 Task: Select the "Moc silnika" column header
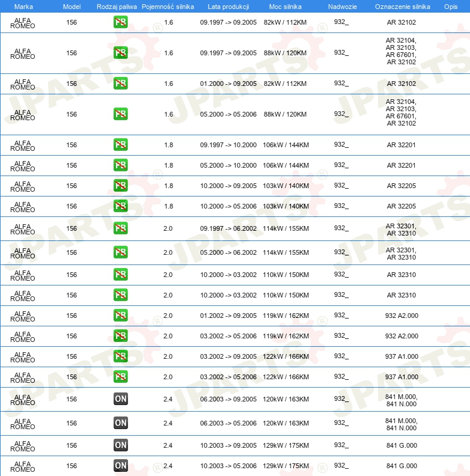click(285, 7)
